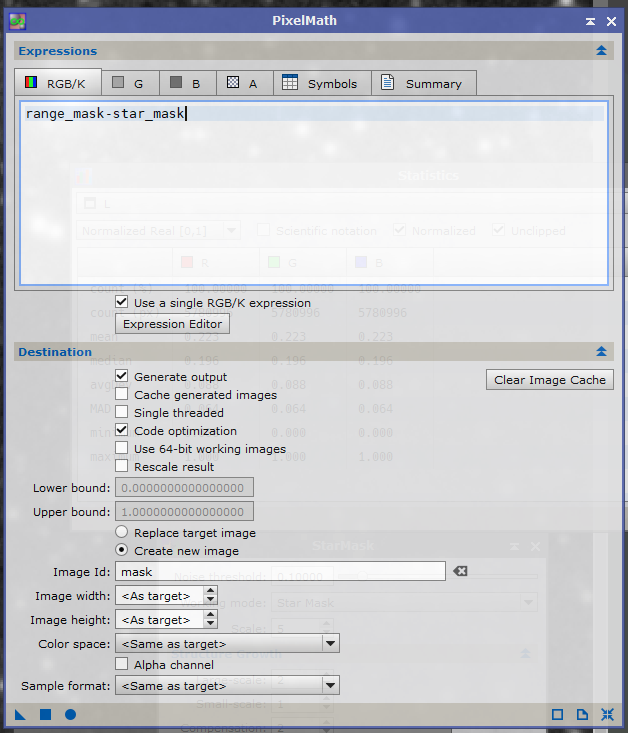The image size is (628, 733).
Task: Click the save process icon
Action: [x=582, y=714]
